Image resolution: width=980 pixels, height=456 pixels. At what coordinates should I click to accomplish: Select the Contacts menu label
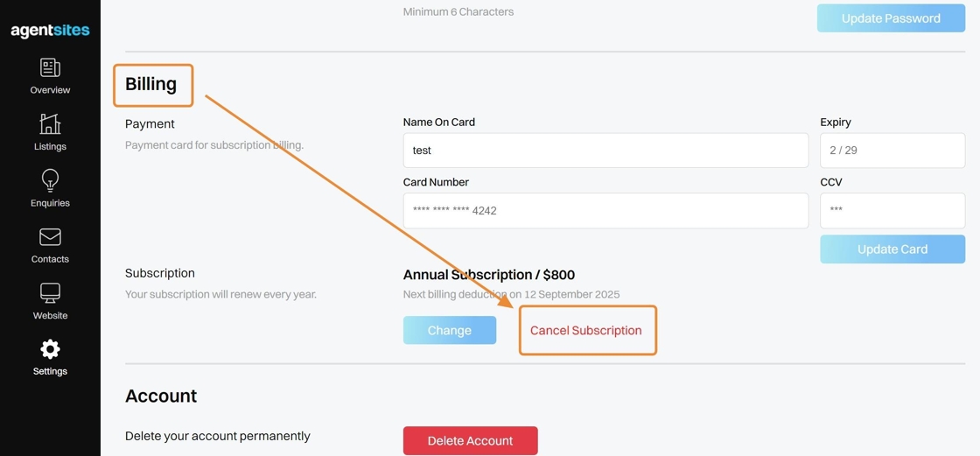tap(50, 259)
